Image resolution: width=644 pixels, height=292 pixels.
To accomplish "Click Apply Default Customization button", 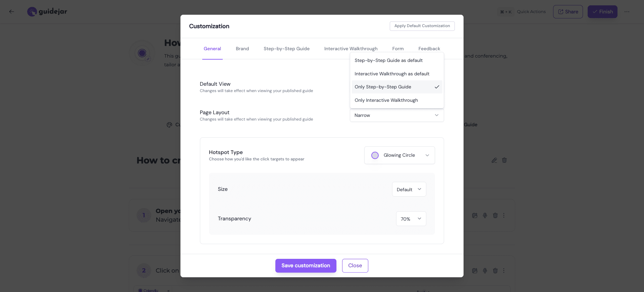I will [422, 26].
